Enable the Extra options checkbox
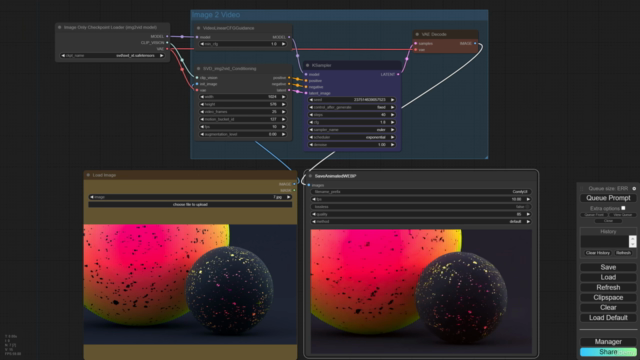640x360 pixels. pos(623,208)
